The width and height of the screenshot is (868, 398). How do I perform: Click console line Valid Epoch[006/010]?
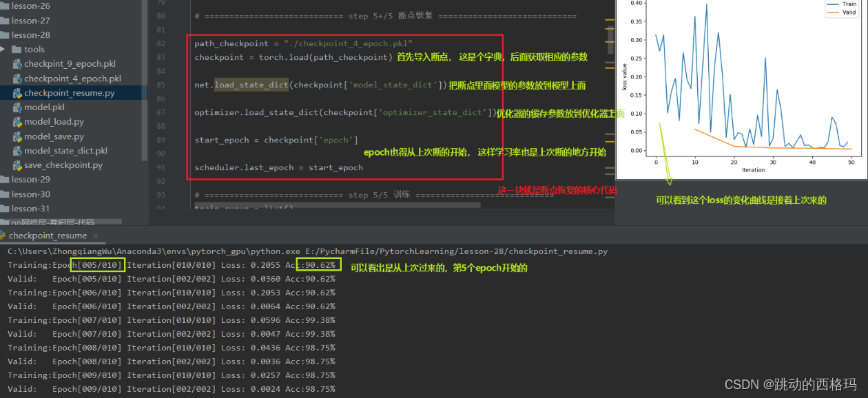pyautogui.click(x=172, y=306)
